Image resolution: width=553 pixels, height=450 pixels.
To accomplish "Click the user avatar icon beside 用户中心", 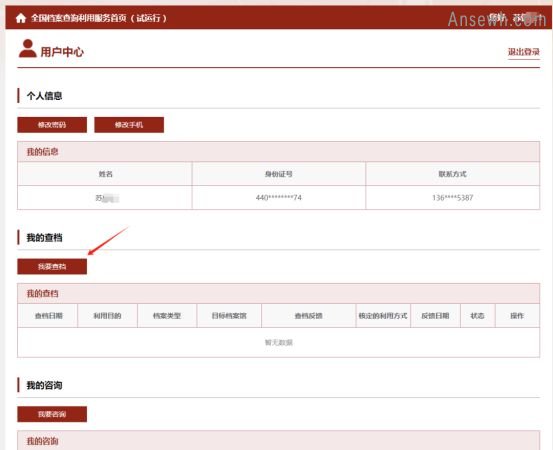I will click(x=28, y=48).
